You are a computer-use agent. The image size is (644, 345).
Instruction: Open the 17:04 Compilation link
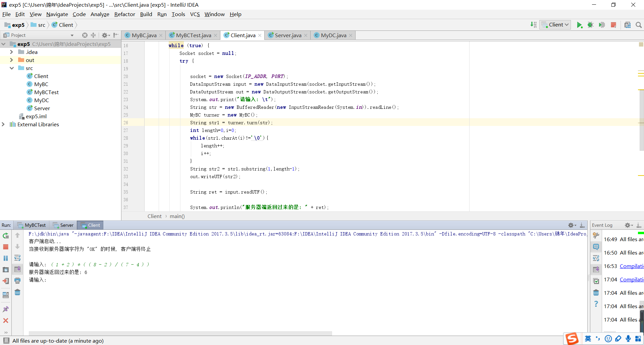[x=632, y=279]
